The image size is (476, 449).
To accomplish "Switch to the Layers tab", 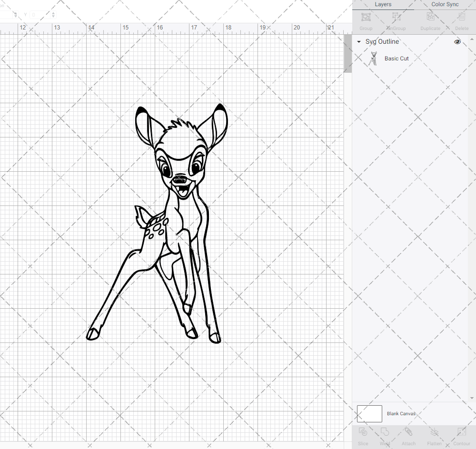I will click(x=383, y=5).
